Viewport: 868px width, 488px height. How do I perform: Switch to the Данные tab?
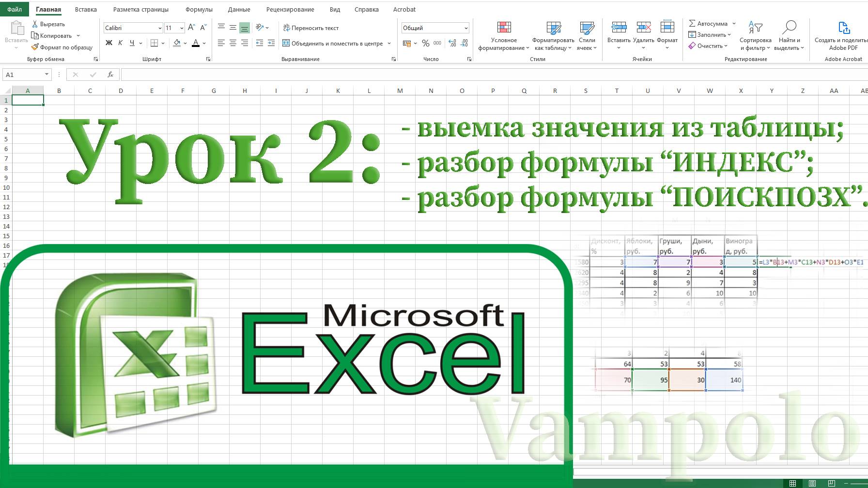pyautogui.click(x=239, y=9)
